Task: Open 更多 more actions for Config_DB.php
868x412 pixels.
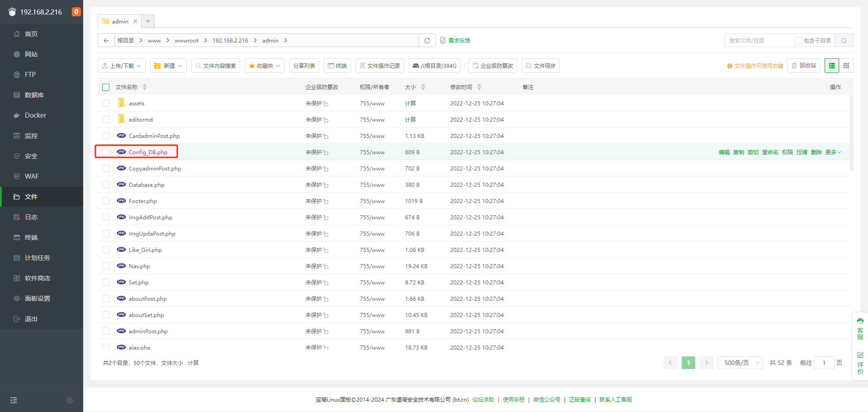Action: [x=833, y=152]
